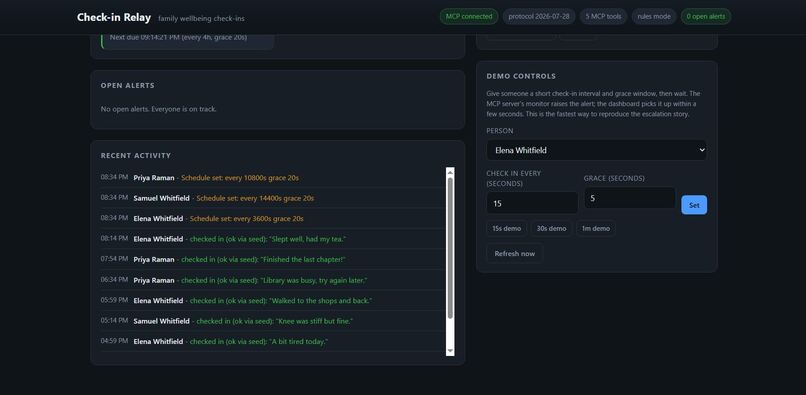The height and width of the screenshot is (395, 806).
Task: Select the "Finished the last chapter!" entry
Action: [273, 260]
